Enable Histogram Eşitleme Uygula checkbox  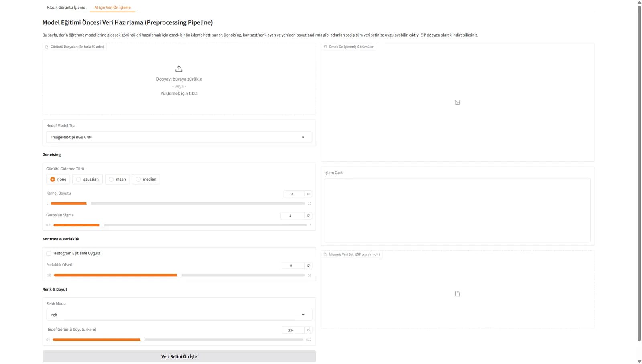click(x=49, y=253)
